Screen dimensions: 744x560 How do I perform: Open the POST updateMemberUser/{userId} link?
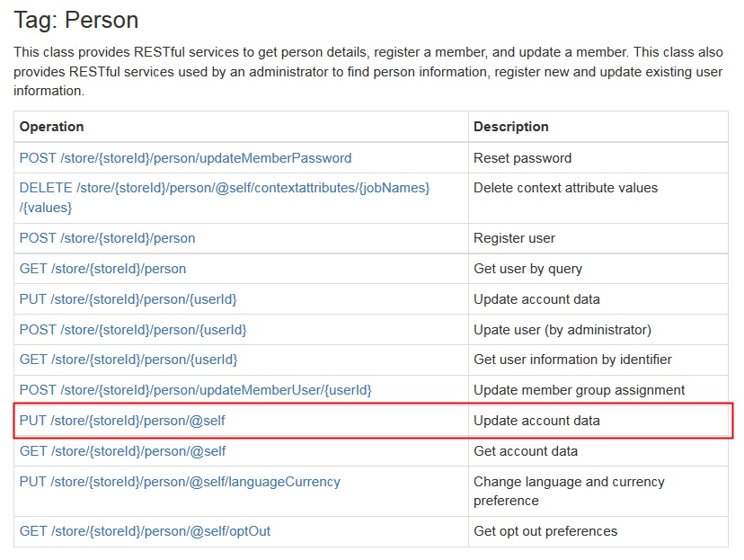pos(195,390)
